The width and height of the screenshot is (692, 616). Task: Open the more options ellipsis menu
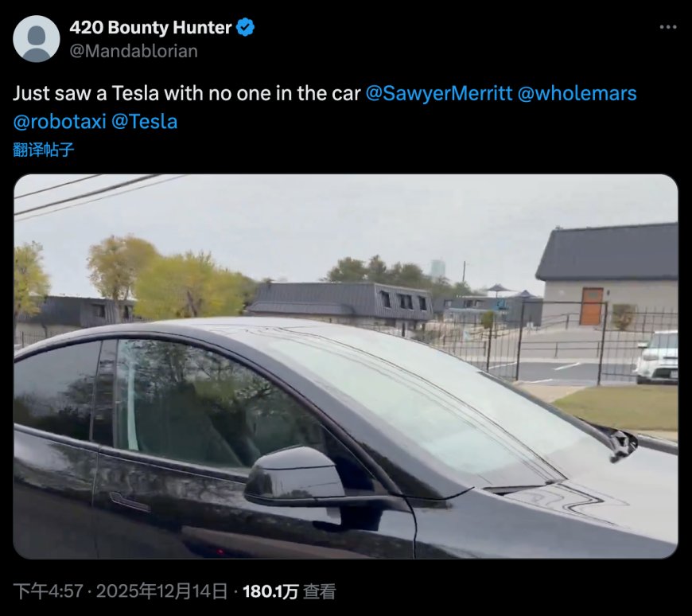click(x=667, y=27)
